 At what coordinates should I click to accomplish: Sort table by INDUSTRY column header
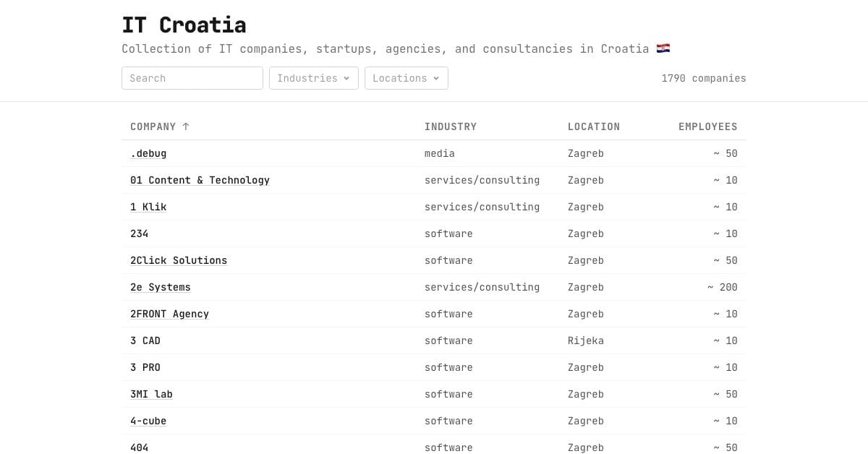[x=451, y=127]
